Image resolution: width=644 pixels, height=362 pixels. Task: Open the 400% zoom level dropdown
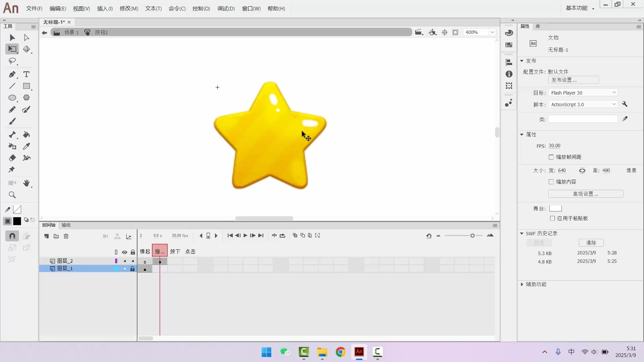click(492, 33)
